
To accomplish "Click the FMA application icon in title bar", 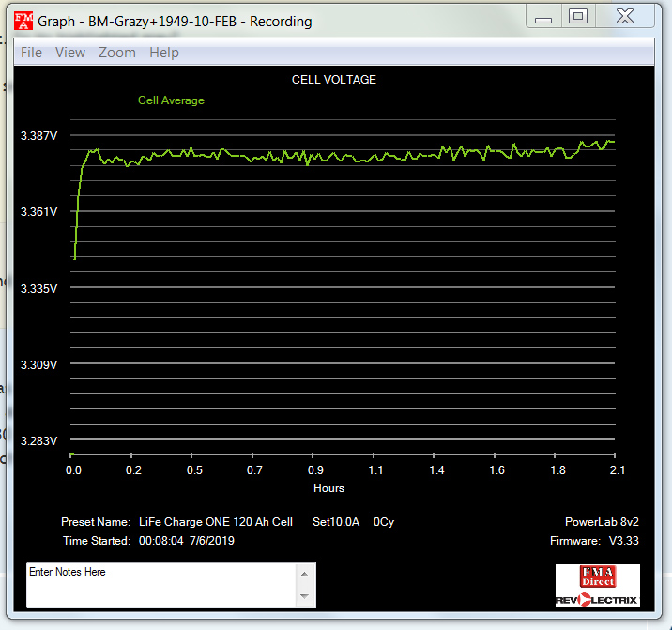I will pyautogui.click(x=23, y=21).
